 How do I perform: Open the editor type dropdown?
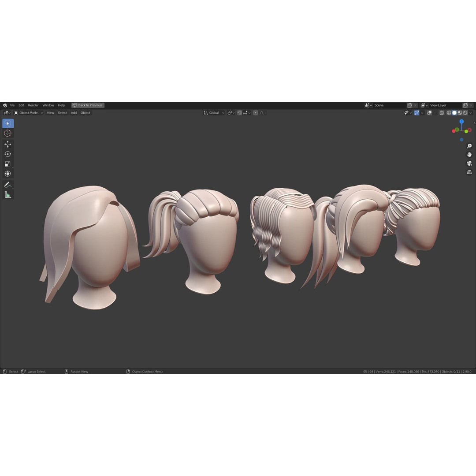tap(7, 113)
